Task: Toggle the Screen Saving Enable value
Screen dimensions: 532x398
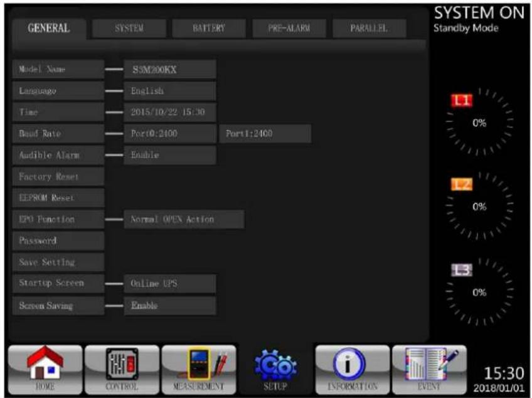Action: [170, 306]
